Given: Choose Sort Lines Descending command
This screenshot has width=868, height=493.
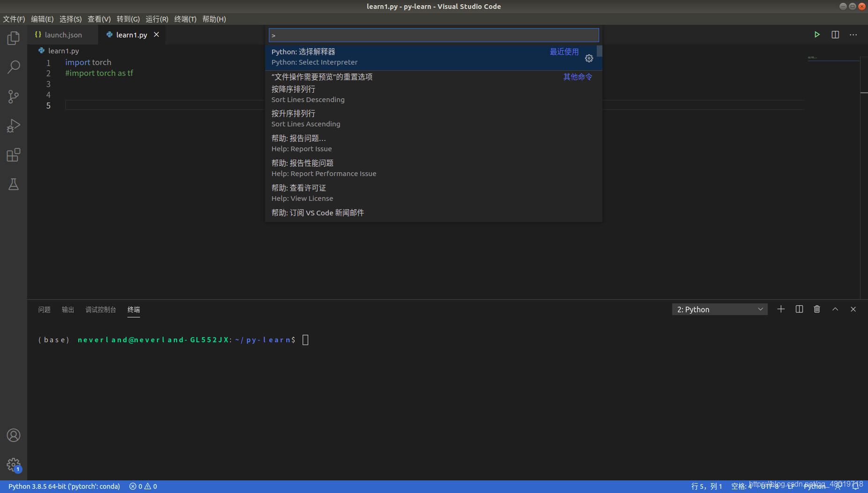Looking at the screenshot, I should (433, 94).
